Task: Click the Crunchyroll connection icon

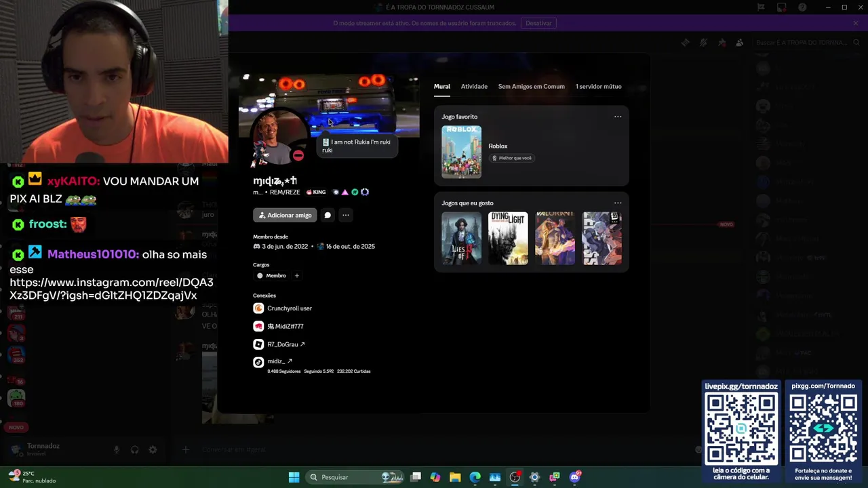Action: click(258, 308)
